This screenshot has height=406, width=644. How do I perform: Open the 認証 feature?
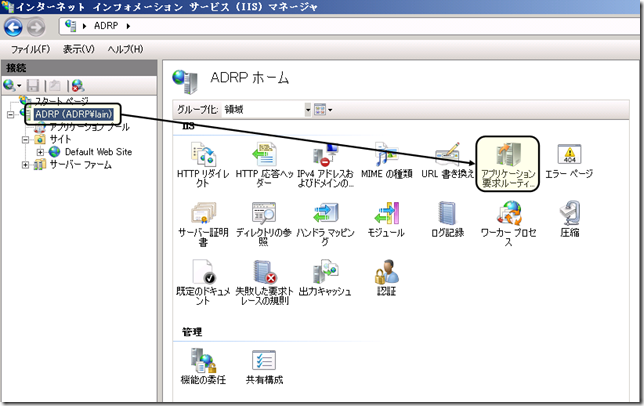coord(386,278)
